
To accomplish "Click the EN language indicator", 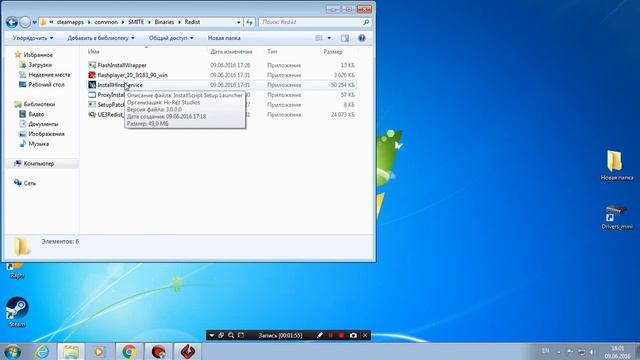I will tap(546, 351).
